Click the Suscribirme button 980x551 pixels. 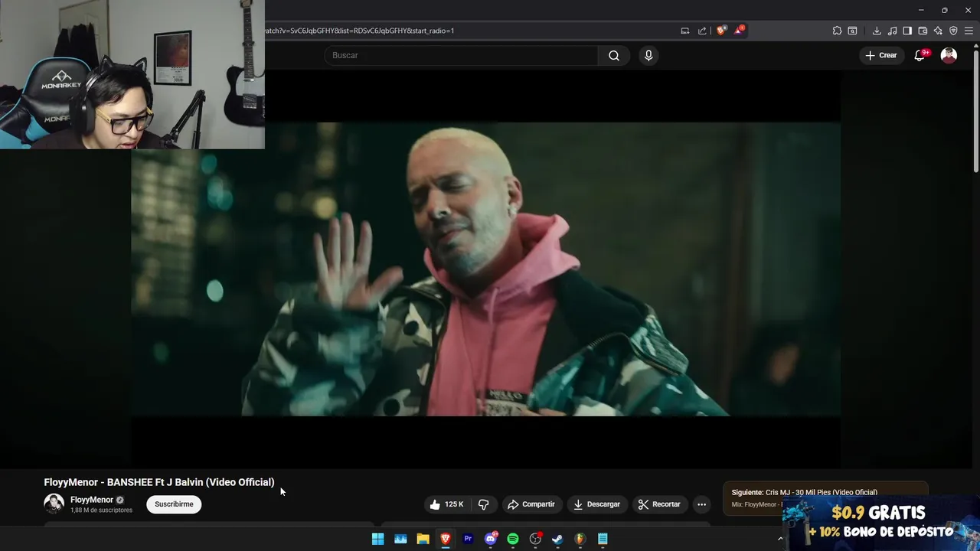174,504
